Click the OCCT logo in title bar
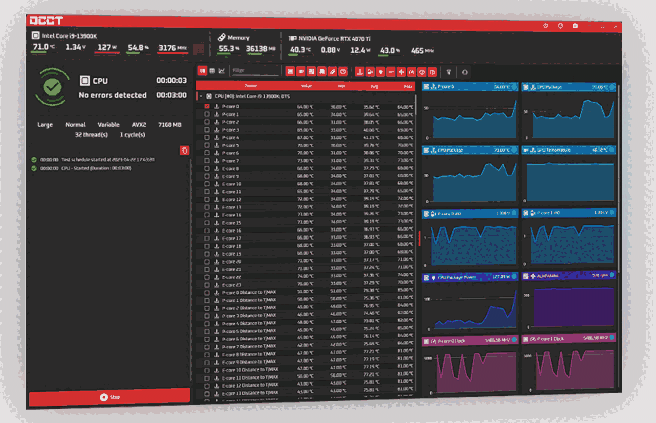This screenshot has width=656, height=423. pyautogui.click(x=46, y=20)
